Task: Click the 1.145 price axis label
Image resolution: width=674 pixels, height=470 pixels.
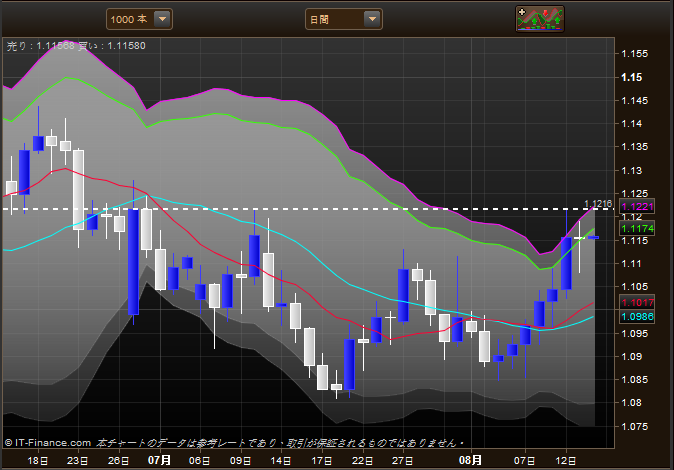Action: (x=634, y=101)
